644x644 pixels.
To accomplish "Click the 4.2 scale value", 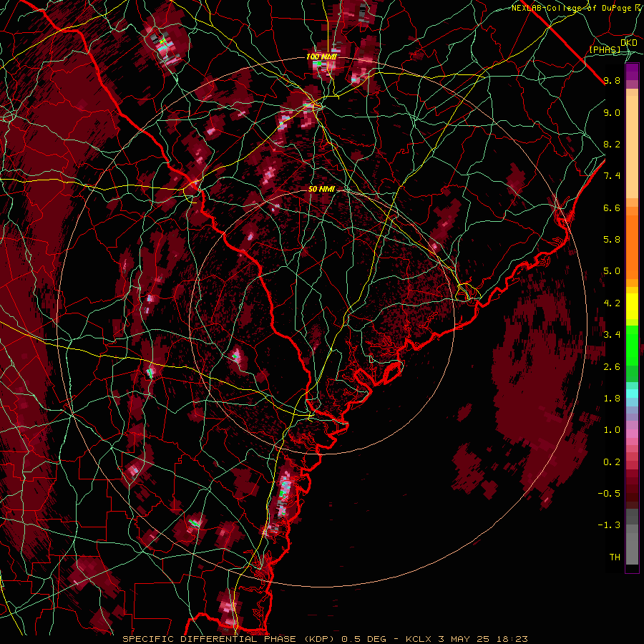I will point(612,303).
